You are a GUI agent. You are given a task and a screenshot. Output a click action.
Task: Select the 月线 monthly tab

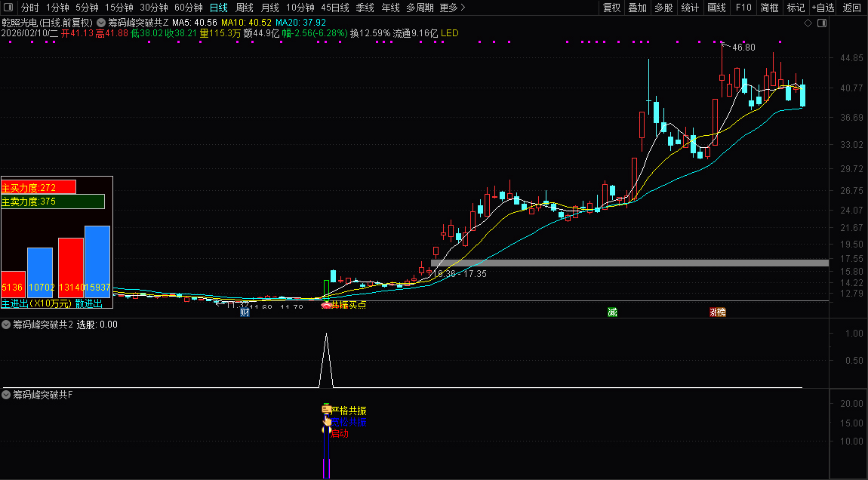click(x=269, y=8)
